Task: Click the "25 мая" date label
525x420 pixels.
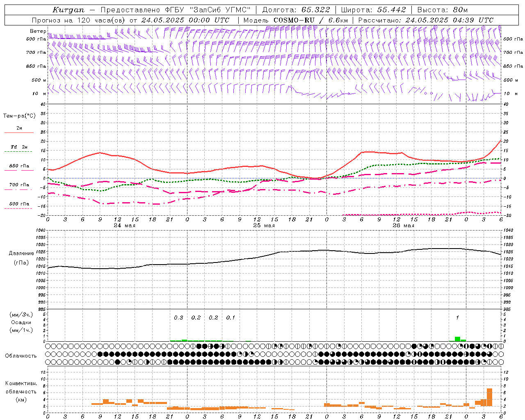Action: (264, 226)
